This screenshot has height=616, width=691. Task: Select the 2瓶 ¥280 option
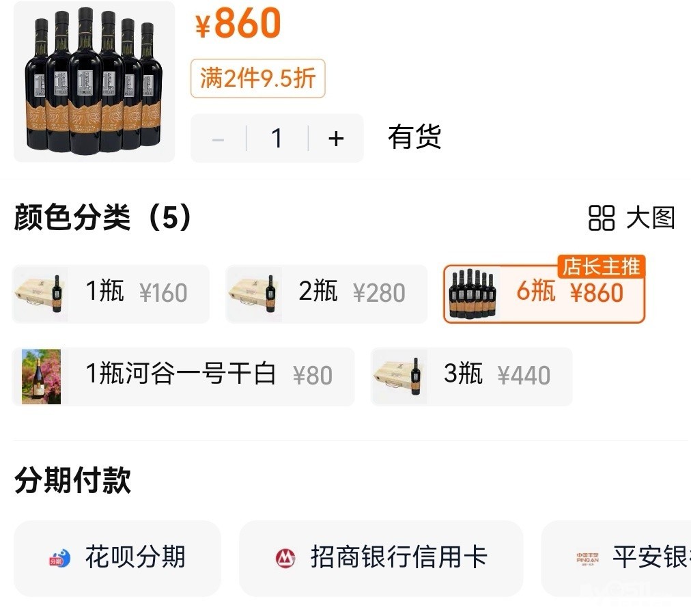[326, 294]
